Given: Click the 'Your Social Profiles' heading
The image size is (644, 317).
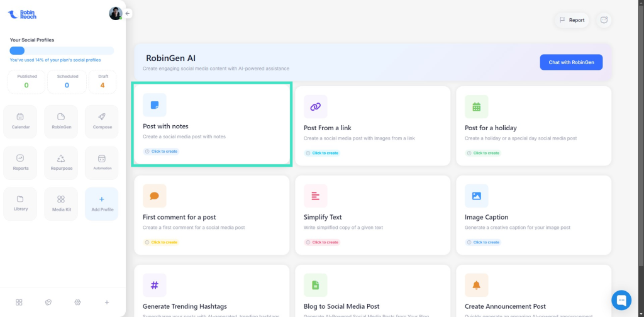Looking at the screenshot, I should tap(32, 40).
